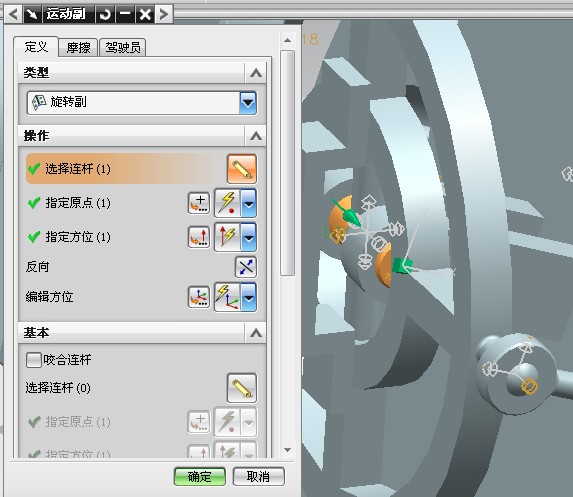Collapse the 类型 section
The height and width of the screenshot is (497, 573).
(256, 73)
